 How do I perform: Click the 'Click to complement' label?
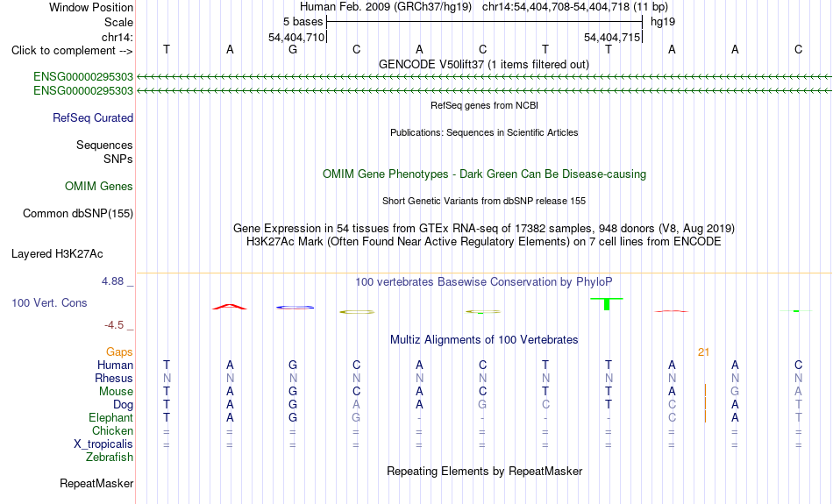coord(72,51)
